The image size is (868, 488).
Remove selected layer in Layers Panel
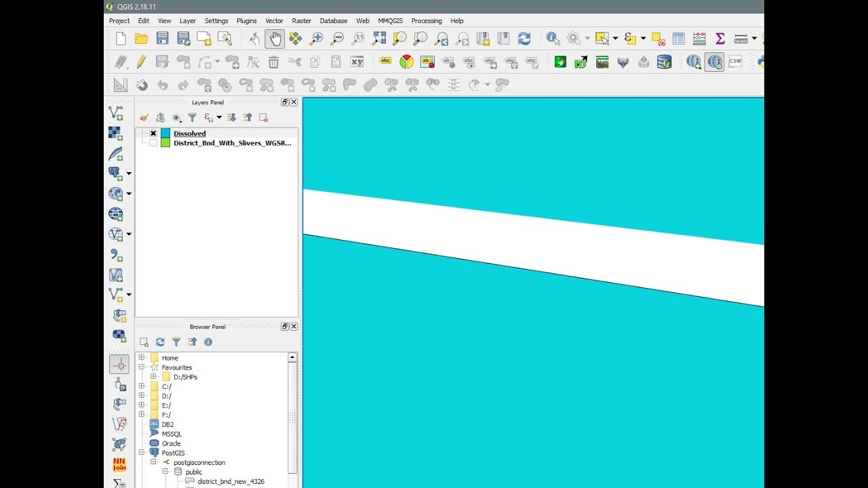pyautogui.click(x=264, y=118)
